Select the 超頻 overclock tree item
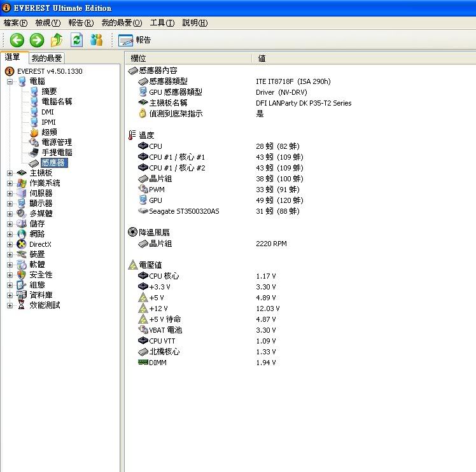476x472 pixels. coord(49,132)
